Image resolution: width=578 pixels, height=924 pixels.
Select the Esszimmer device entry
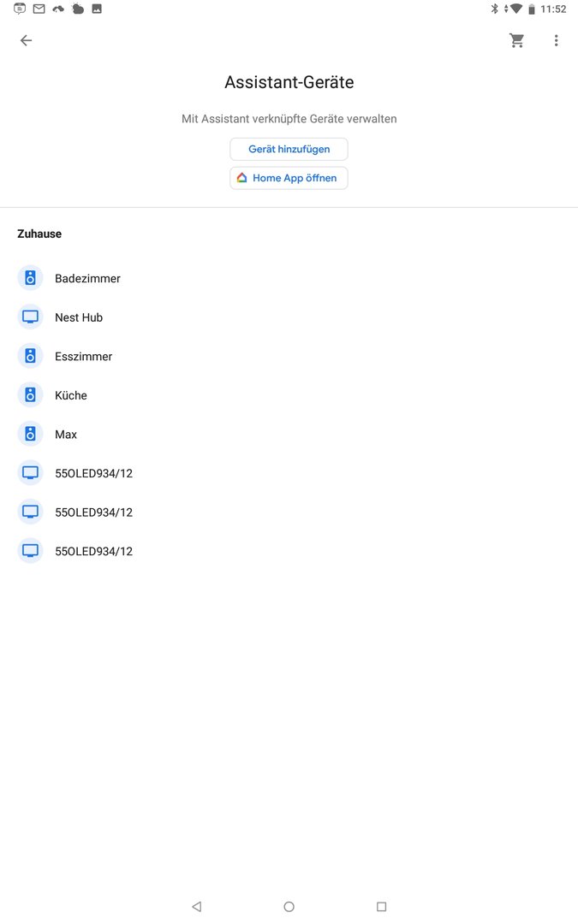(289, 356)
